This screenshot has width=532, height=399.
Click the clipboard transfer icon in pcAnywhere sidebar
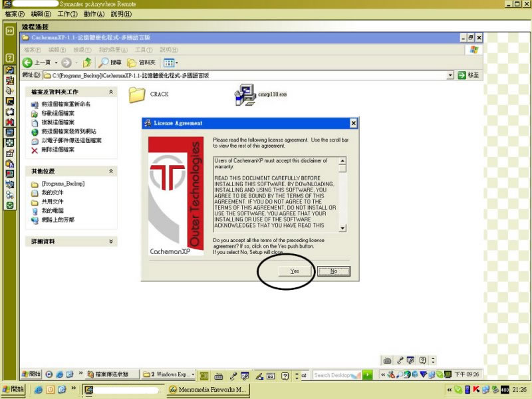pos(10,164)
